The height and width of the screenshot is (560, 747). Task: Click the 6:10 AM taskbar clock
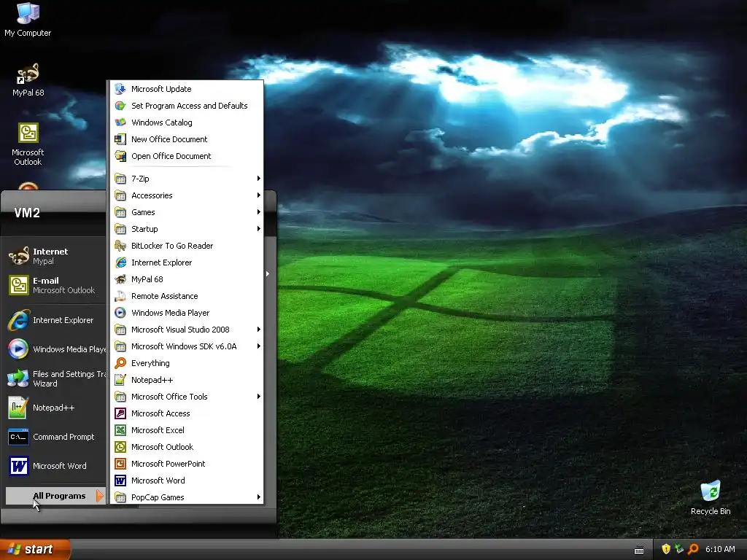(x=720, y=549)
